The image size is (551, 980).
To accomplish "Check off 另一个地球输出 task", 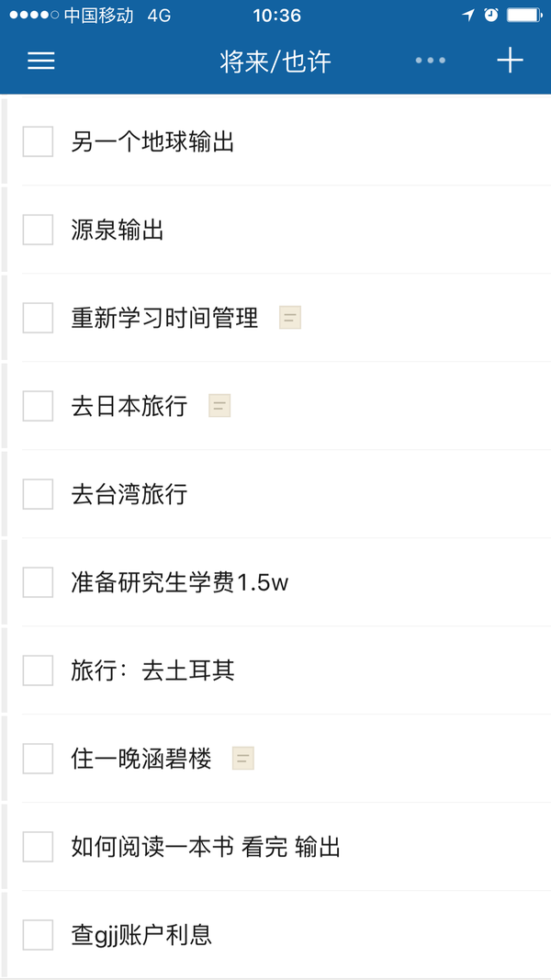I will click(x=38, y=141).
